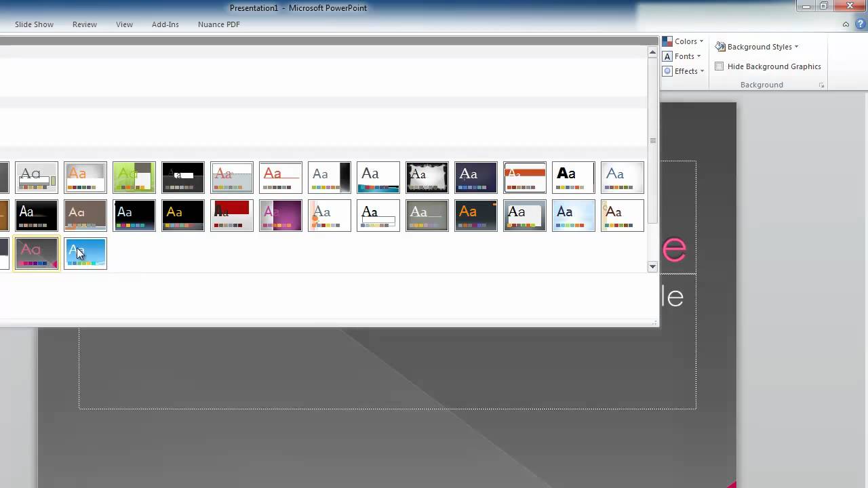
Task: Switch to the Review tab
Action: [85, 24]
